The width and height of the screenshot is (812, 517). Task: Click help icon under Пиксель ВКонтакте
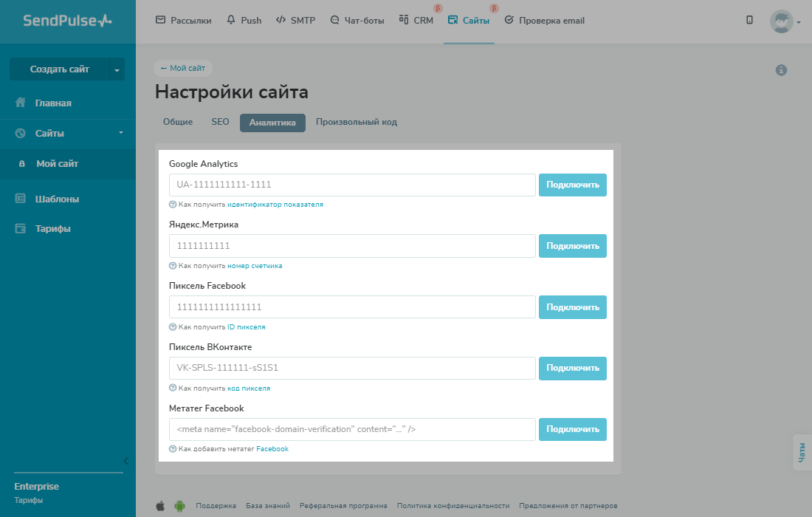[x=173, y=388]
